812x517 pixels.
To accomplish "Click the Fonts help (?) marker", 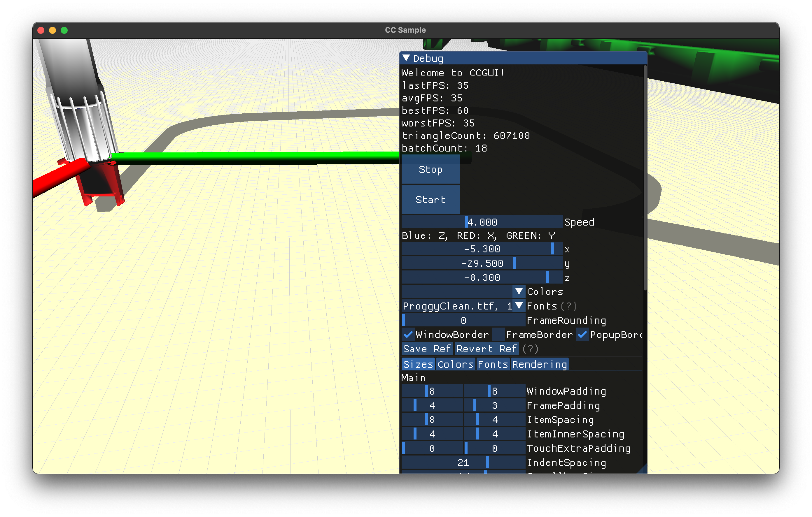I will (x=569, y=306).
